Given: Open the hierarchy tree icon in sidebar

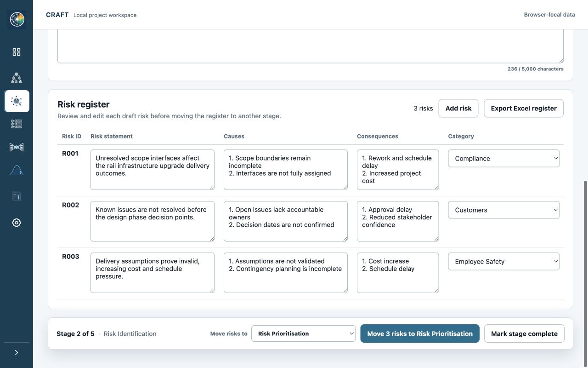Looking at the screenshot, I should click(17, 78).
